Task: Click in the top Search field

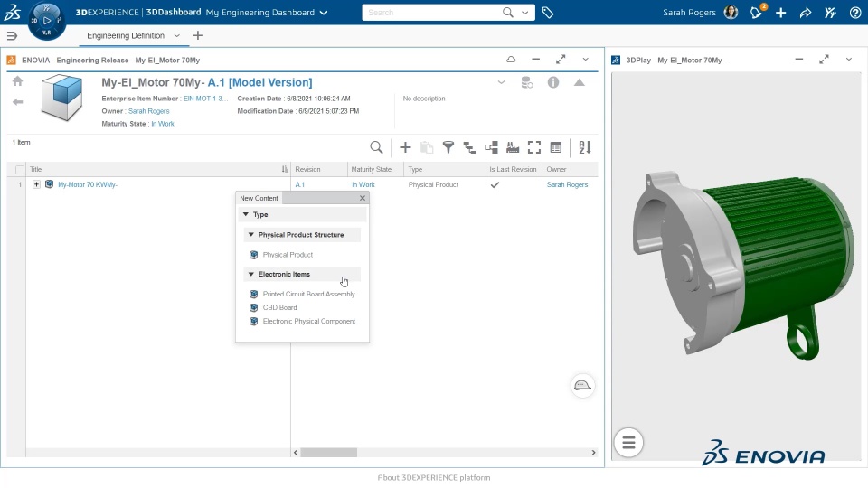Action: pos(432,12)
